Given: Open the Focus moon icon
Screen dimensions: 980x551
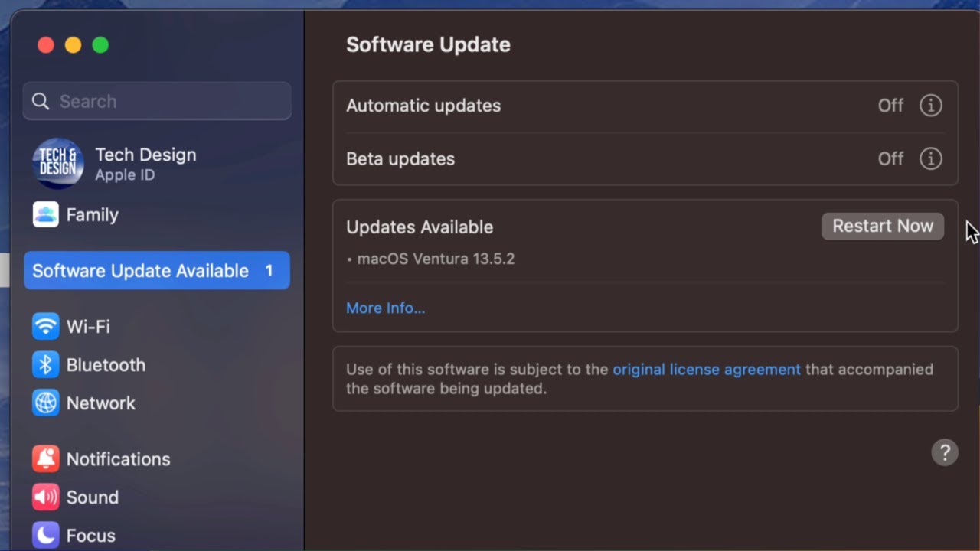Looking at the screenshot, I should (x=46, y=536).
